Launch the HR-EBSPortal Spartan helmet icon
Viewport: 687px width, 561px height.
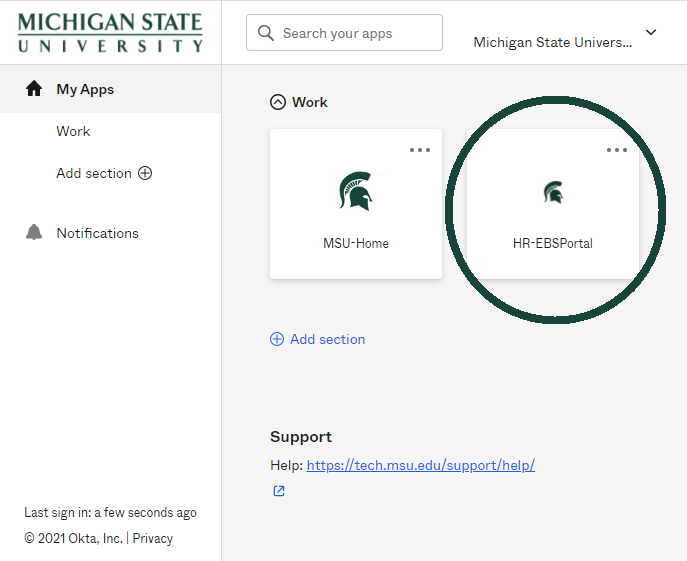click(553, 192)
